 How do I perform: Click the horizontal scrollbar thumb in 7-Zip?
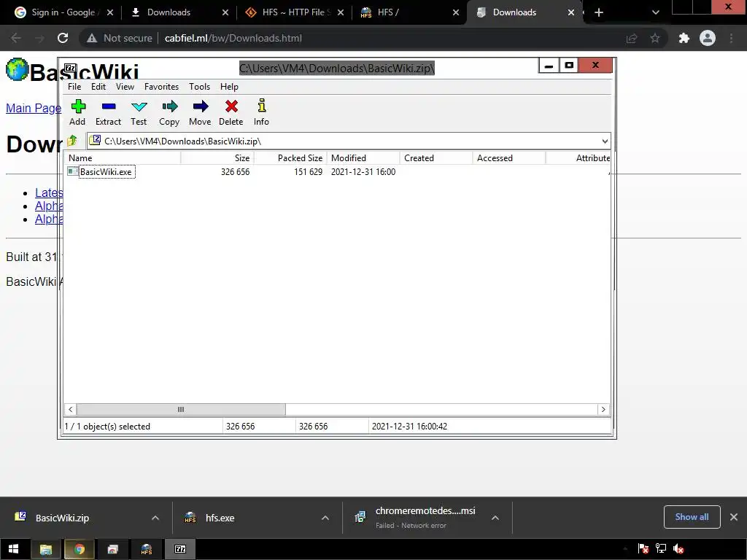181,410
